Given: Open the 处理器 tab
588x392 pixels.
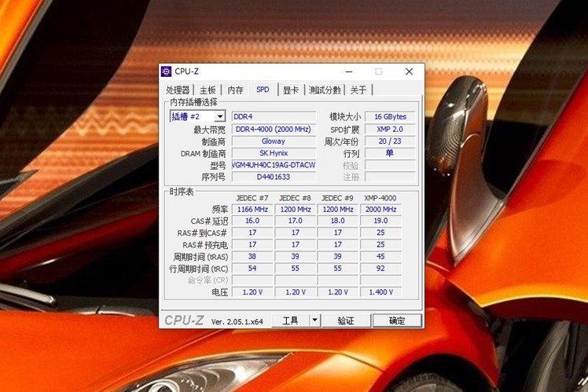Looking at the screenshot, I should (178, 90).
